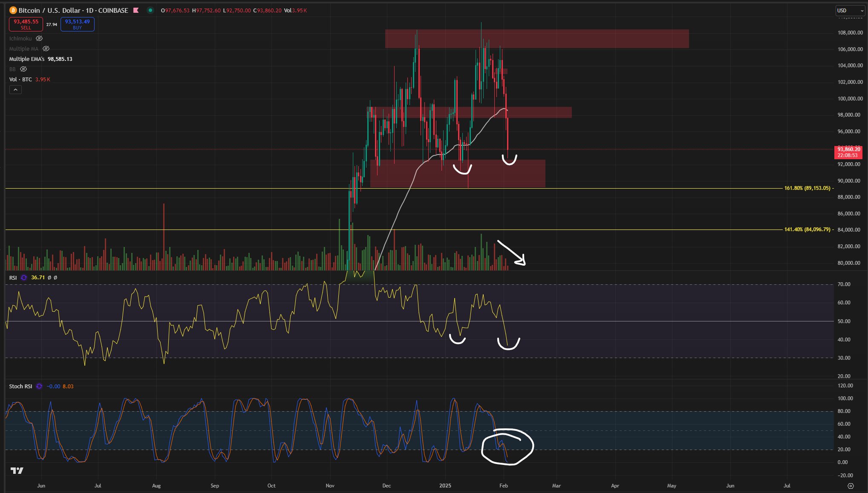This screenshot has height=493, width=868.
Task: Unhide the BB indicator with eye icon
Action: tap(24, 69)
